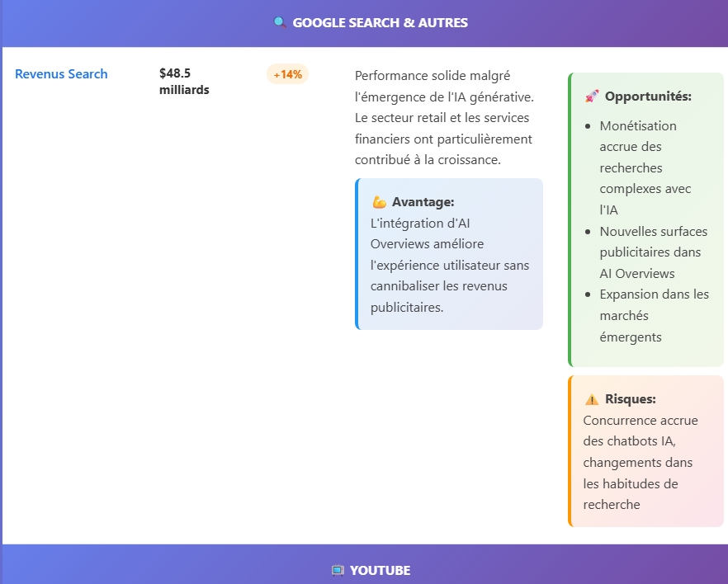Click the YOUTUBE section heading
The image size is (728, 584).
(380, 570)
